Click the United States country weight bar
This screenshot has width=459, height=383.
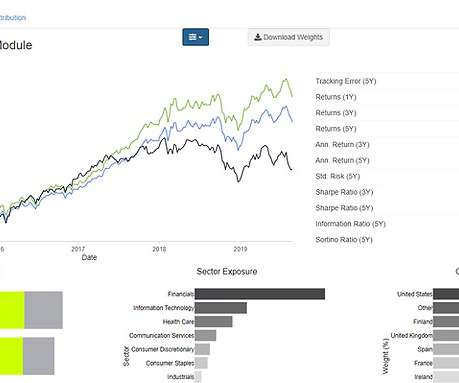pyautogui.click(x=446, y=294)
